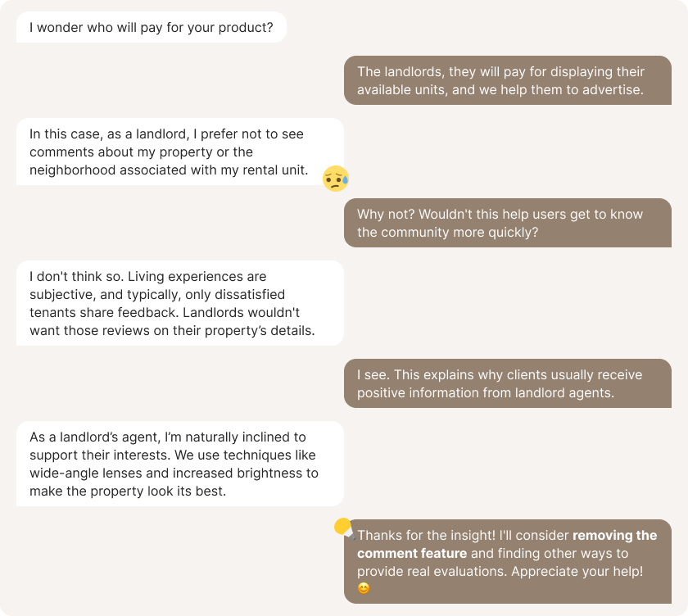Click the bold text 'removing the'

point(615,535)
